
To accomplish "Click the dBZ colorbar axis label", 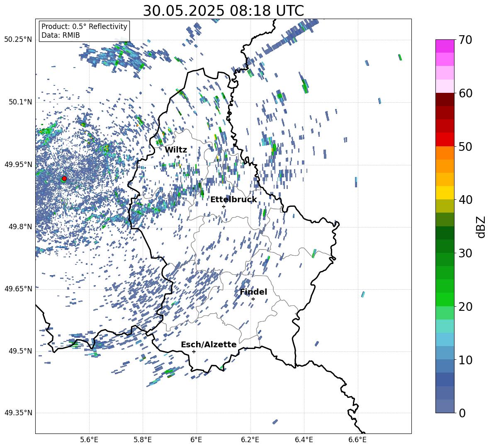I will tap(481, 227).
